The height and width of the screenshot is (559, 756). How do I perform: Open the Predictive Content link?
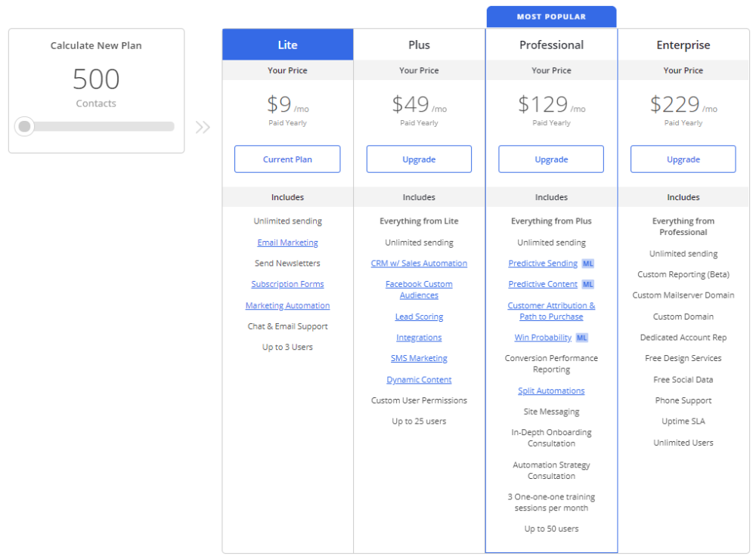coord(543,284)
